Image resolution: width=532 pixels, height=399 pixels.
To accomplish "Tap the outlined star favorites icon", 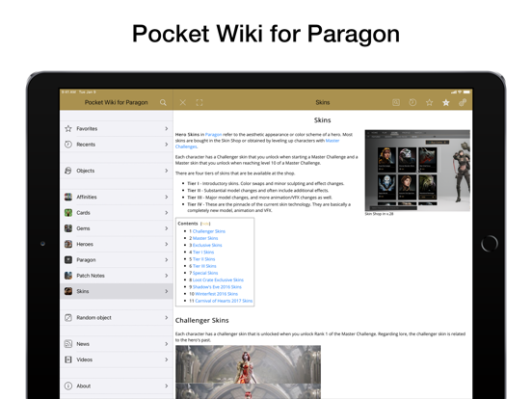I will pos(429,102).
